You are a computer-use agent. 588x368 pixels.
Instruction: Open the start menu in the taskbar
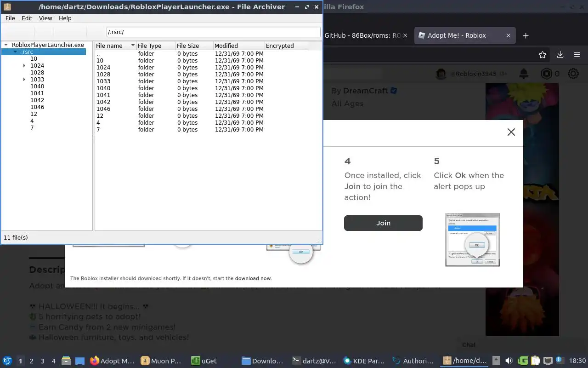[7, 361]
